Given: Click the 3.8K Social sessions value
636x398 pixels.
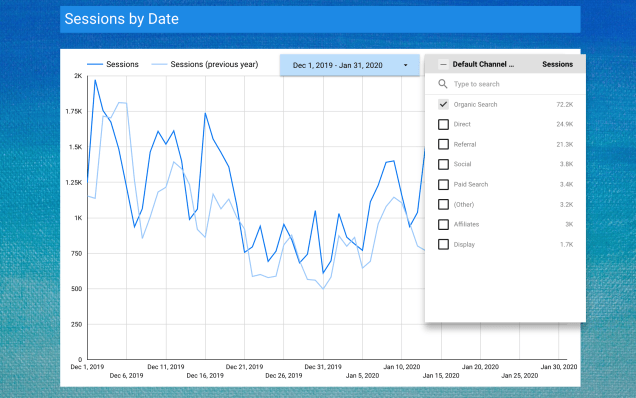Looking at the screenshot, I should [566, 164].
